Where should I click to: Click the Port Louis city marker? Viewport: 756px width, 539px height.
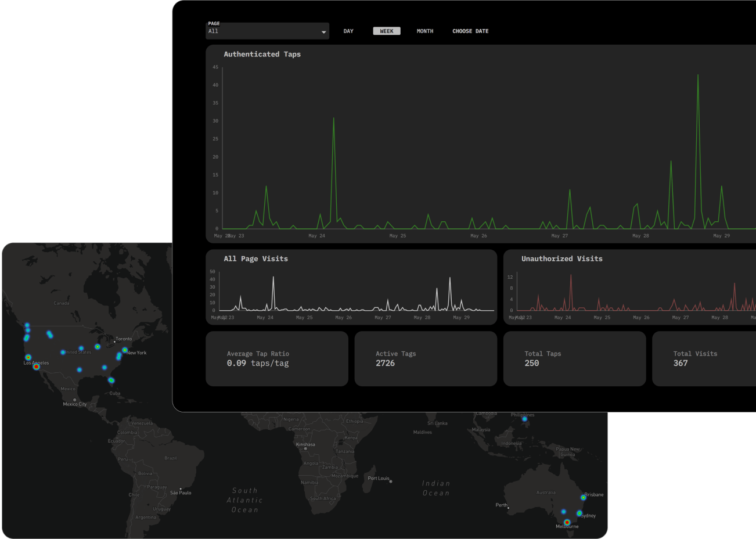(391, 481)
